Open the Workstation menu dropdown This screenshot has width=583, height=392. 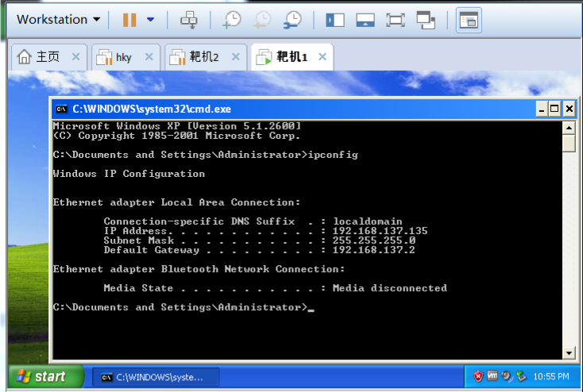pyautogui.click(x=58, y=19)
